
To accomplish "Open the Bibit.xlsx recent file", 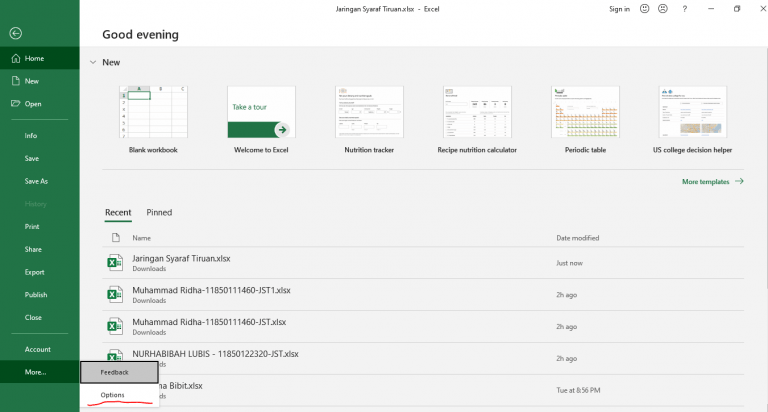I will (423, 390).
